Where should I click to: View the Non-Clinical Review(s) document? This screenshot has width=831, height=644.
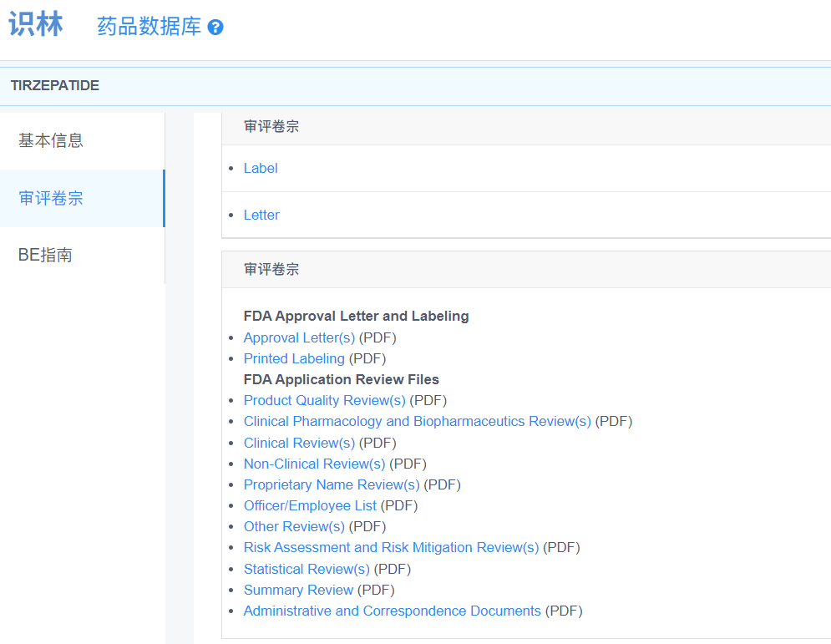314,464
